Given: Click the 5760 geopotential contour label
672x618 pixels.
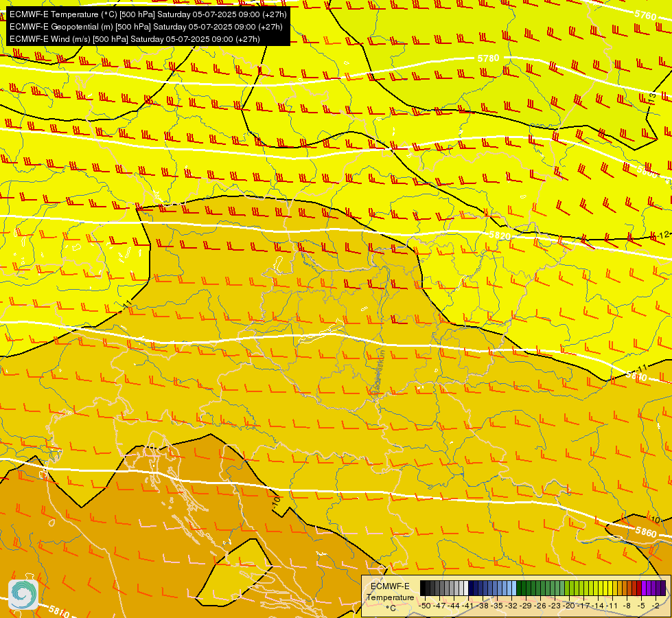Looking at the screenshot, I should point(645,15).
